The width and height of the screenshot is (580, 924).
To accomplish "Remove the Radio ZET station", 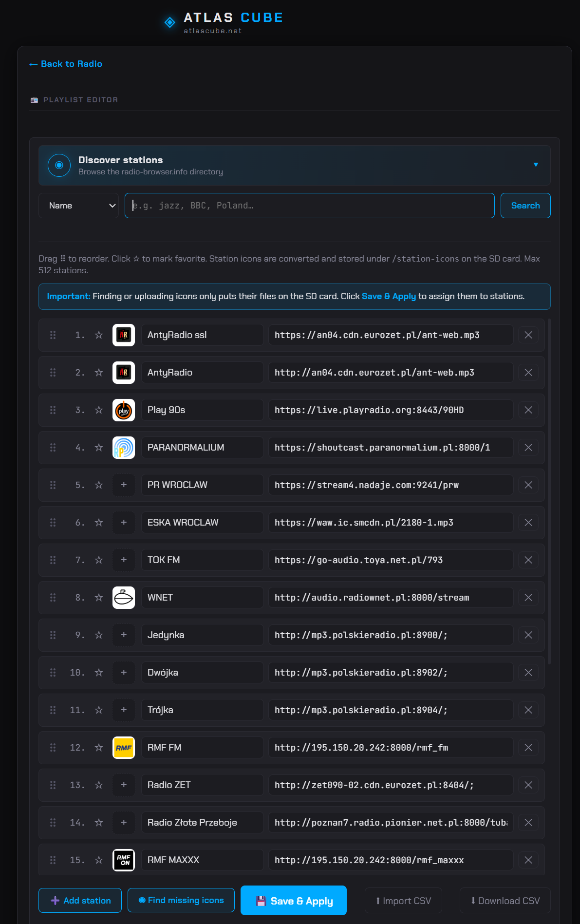I will pyautogui.click(x=528, y=785).
